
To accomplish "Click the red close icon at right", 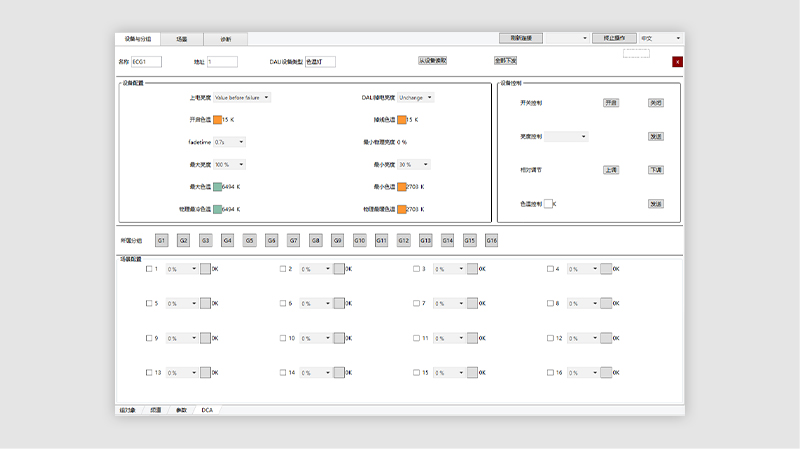I will click(x=677, y=62).
